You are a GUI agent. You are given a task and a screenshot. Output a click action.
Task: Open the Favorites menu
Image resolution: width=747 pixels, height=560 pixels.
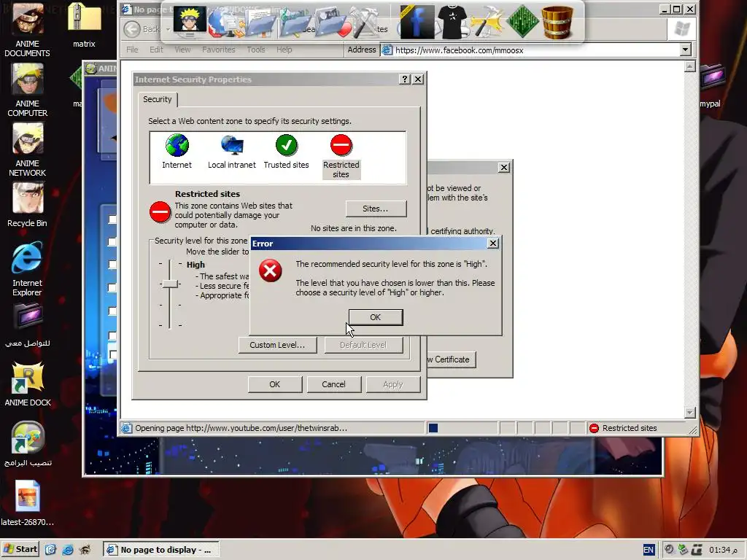click(219, 50)
